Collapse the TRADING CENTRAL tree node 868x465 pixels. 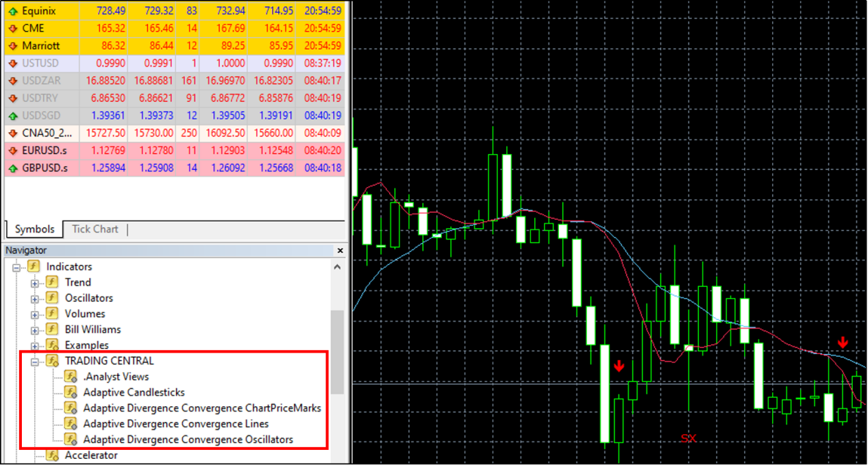(35, 362)
